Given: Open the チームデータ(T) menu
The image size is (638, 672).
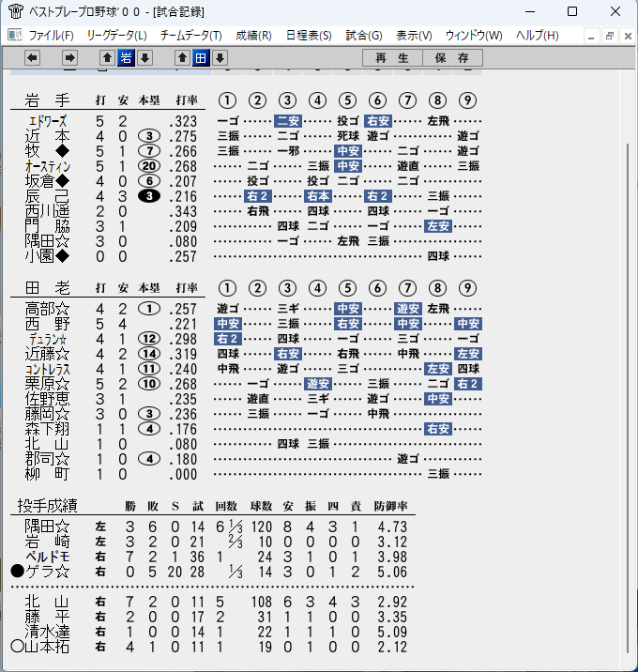Looking at the screenshot, I should (x=191, y=35).
